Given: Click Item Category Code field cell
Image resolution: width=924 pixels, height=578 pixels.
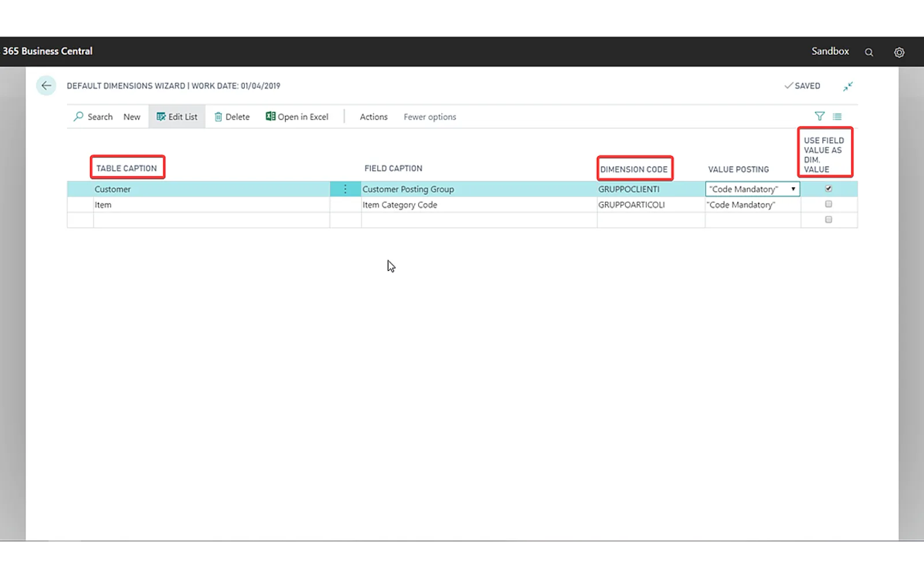Looking at the screenshot, I should click(479, 205).
